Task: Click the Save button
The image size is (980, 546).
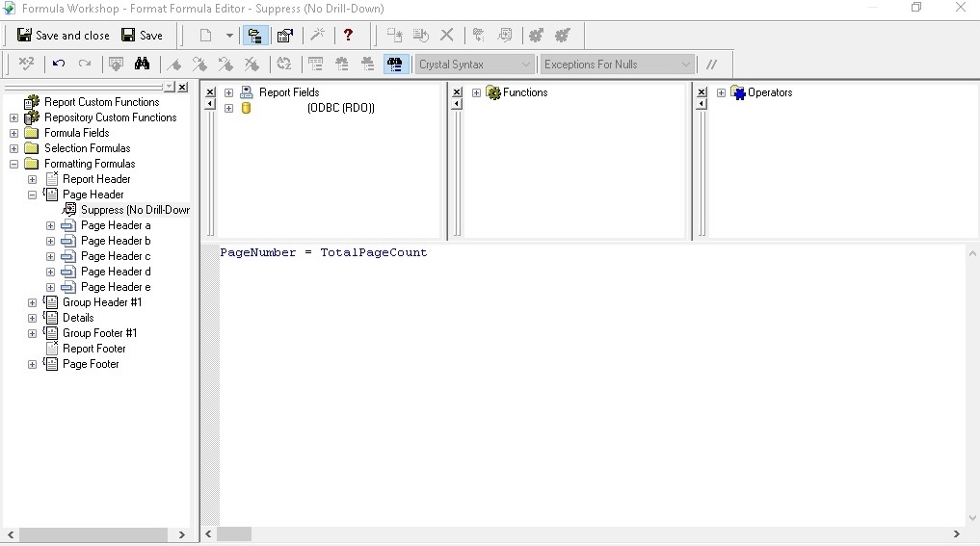Action: click(142, 36)
